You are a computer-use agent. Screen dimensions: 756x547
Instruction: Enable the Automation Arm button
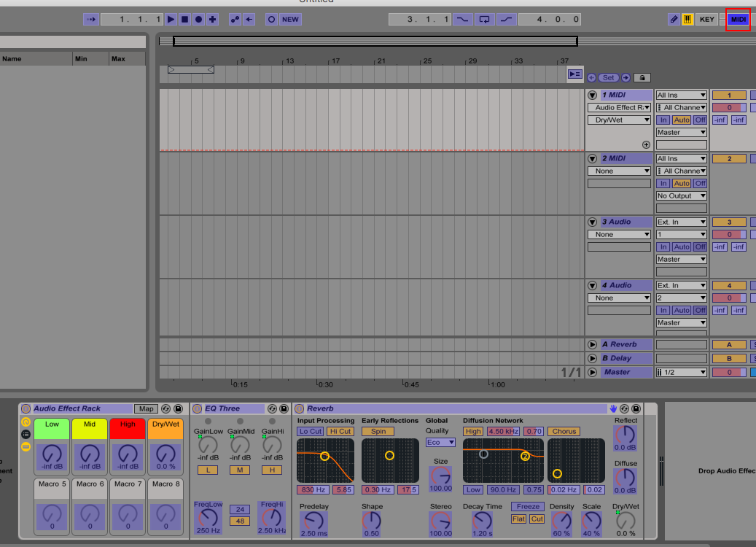(235, 19)
